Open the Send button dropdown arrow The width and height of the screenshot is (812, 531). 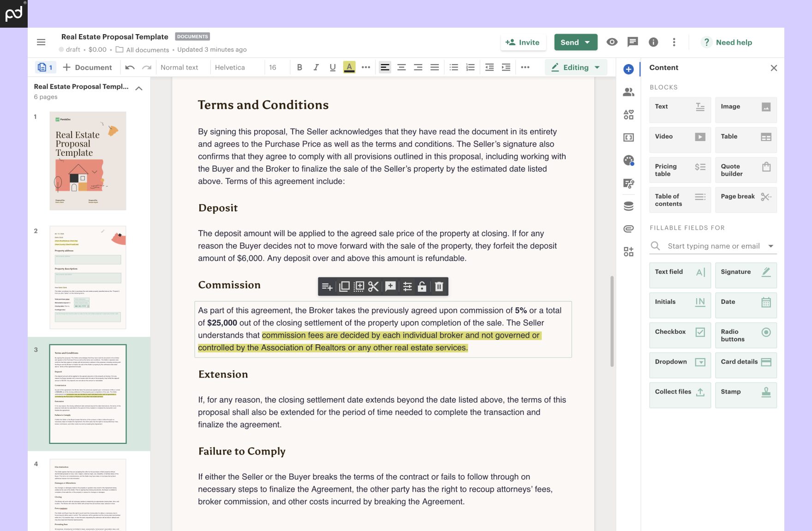(587, 42)
